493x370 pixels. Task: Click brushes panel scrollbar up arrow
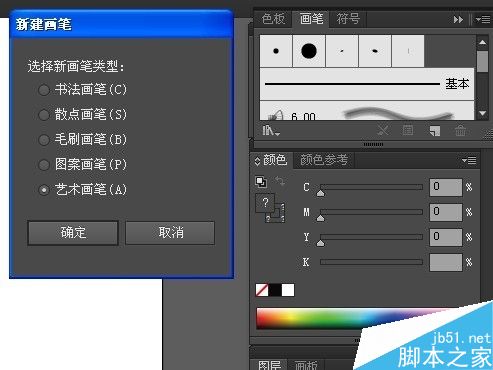point(482,42)
